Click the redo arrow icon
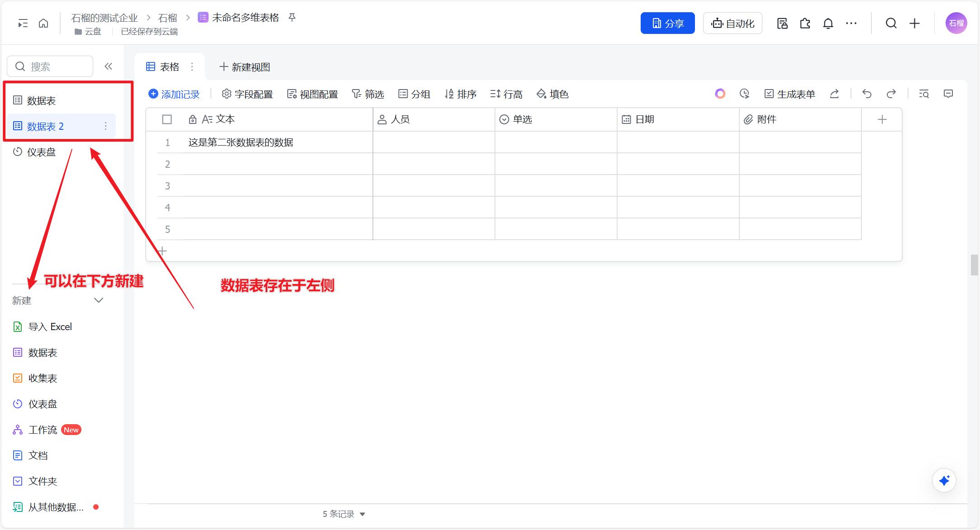Viewport: 980px width, 530px height. 891,94
